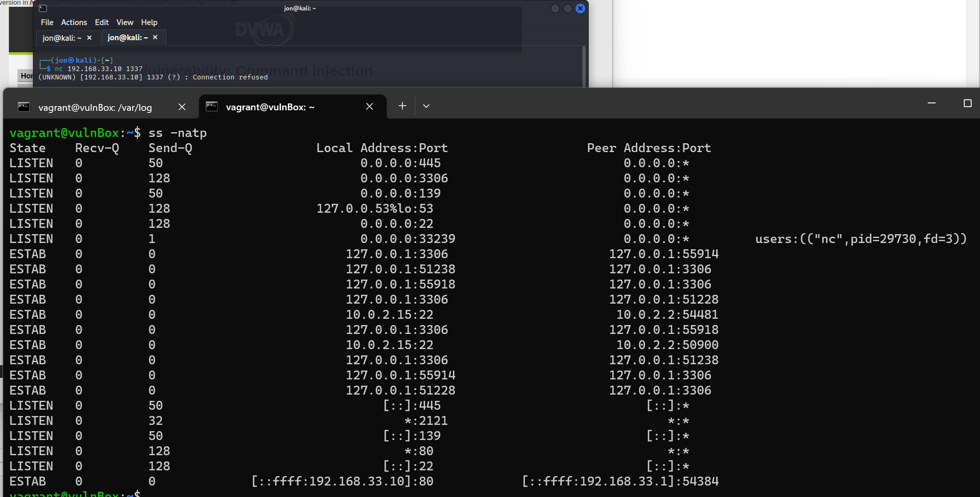
Task: Click the terminal icon on the /var/log tab
Action: [23, 107]
